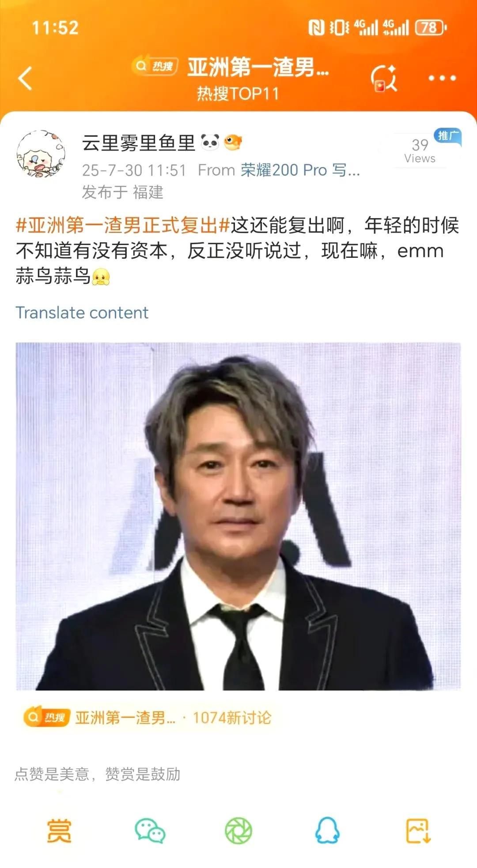Open the poster's avatar 云里雾里鱼里
Screen dimensions: 477x868
(41, 154)
